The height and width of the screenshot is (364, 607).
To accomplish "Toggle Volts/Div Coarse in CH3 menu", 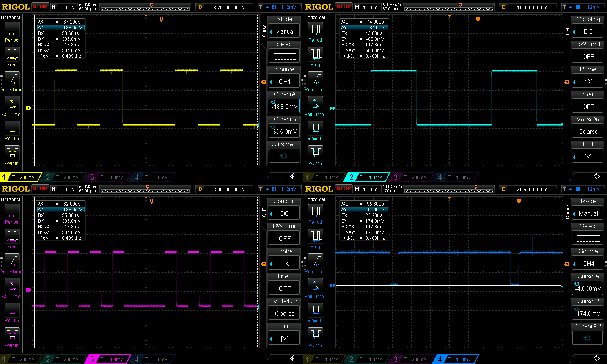I will [x=284, y=309].
